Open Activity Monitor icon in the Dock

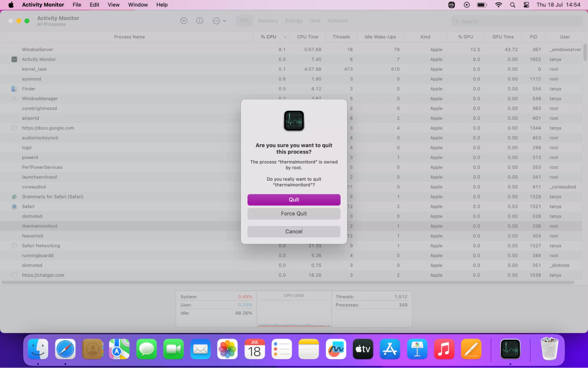tap(510, 349)
